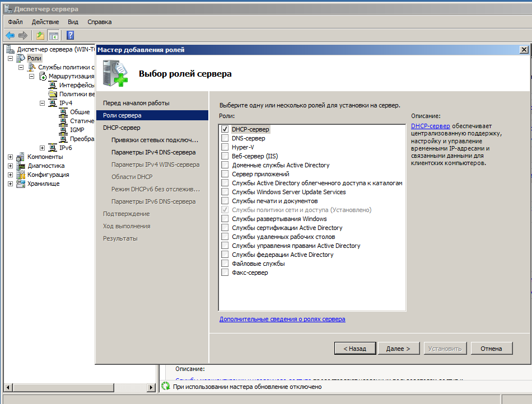Click the Хранилище storage icon in tree
The width and height of the screenshot is (532, 404).
coord(21,184)
